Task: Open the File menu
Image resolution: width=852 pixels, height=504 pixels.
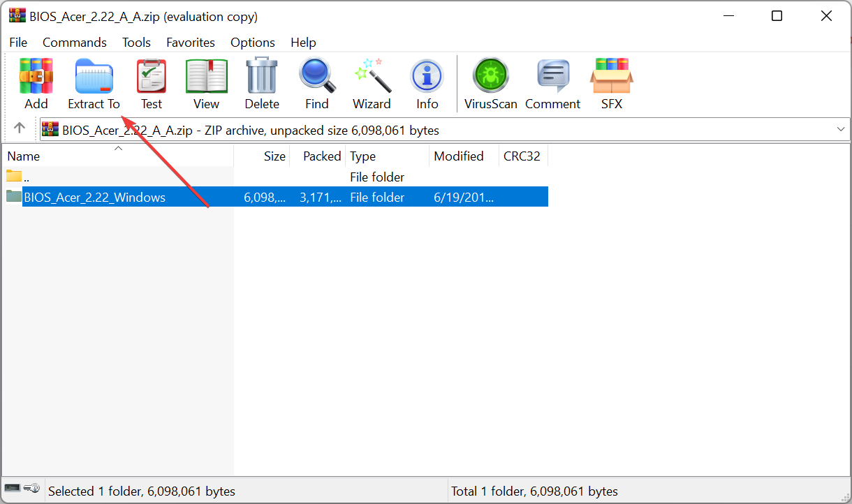Action: (x=18, y=43)
